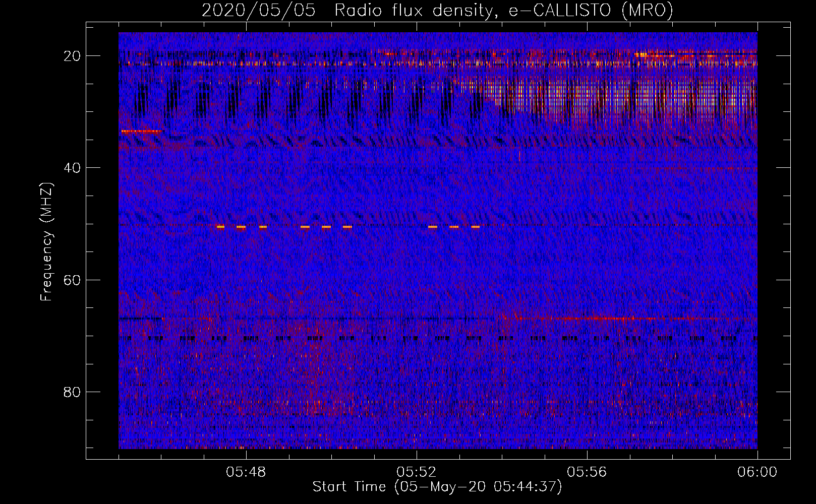Click the last orange dash near 50 MHz
816x504 pixels.
(x=476, y=227)
